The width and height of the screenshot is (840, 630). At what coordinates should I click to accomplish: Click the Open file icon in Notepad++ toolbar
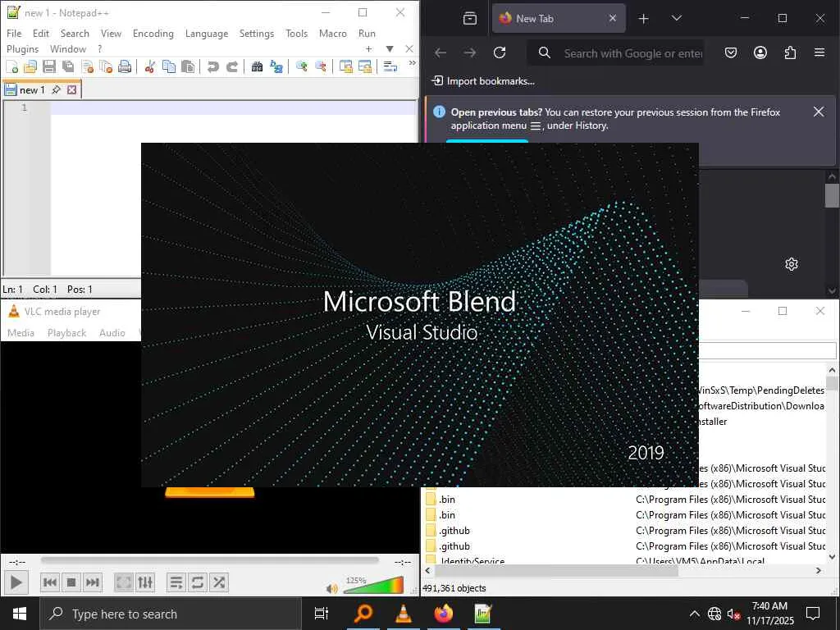[x=30, y=66]
